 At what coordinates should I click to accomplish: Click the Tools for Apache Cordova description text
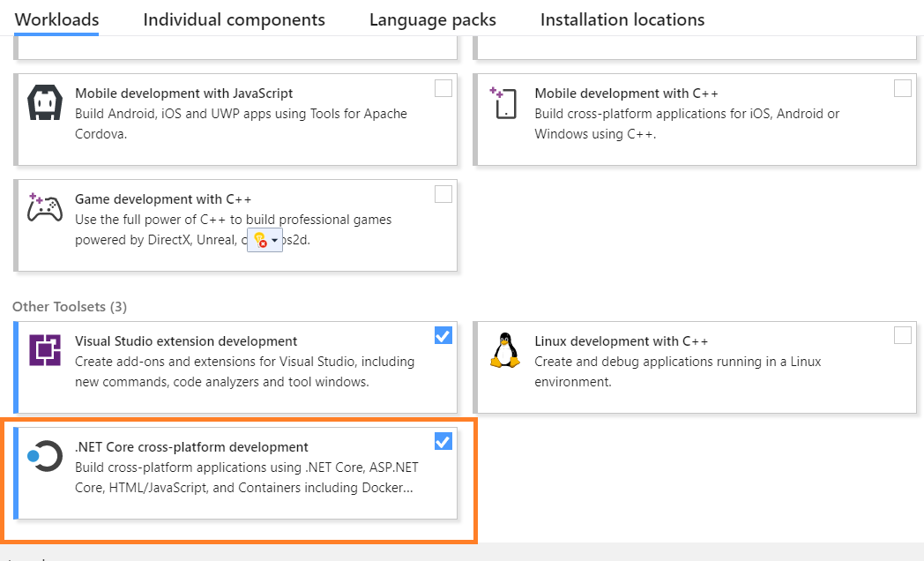click(x=241, y=123)
